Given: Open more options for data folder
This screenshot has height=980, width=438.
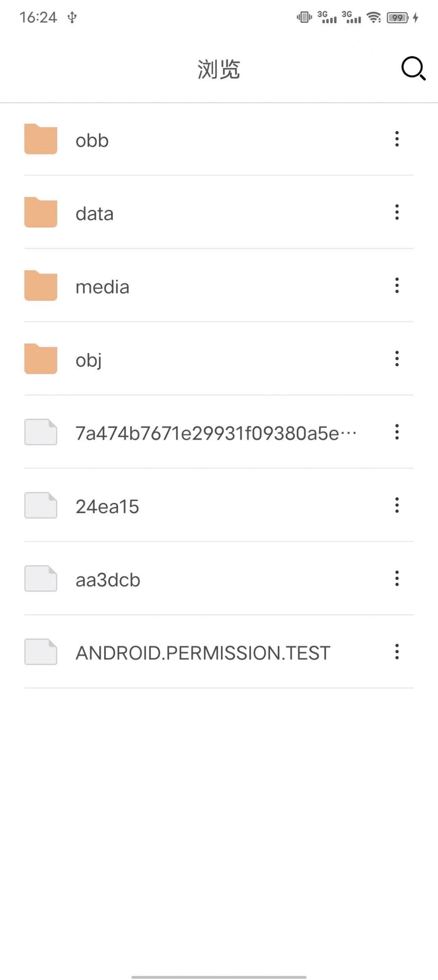Looking at the screenshot, I should [397, 212].
